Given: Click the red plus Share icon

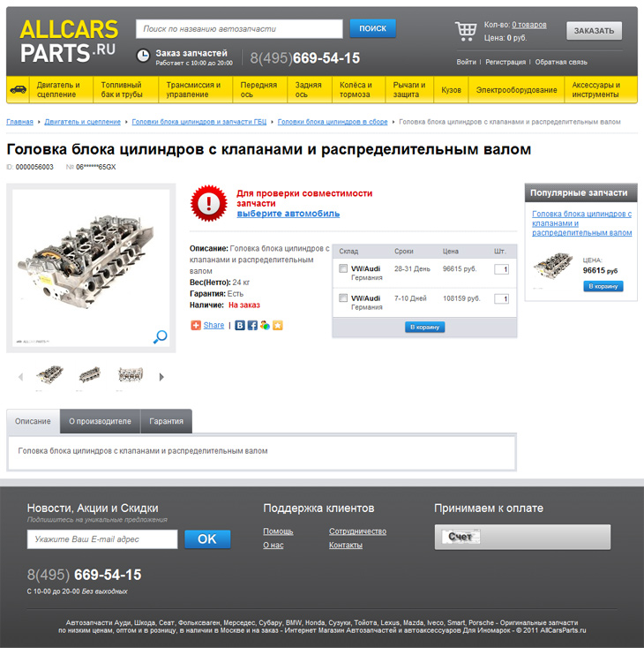Looking at the screenshot, I should 195,325.
